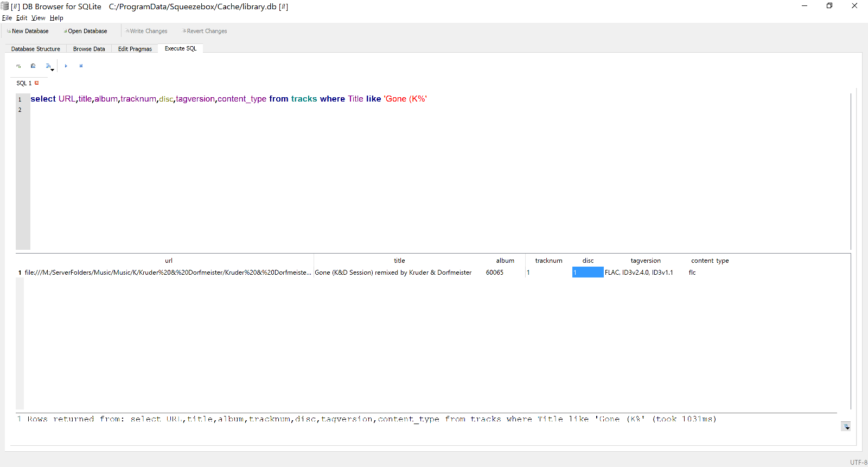Screen dimensions: 868x467
Task: Click Open Database in the toolbar
Action: pyautogui.click(x=85, y=31)
